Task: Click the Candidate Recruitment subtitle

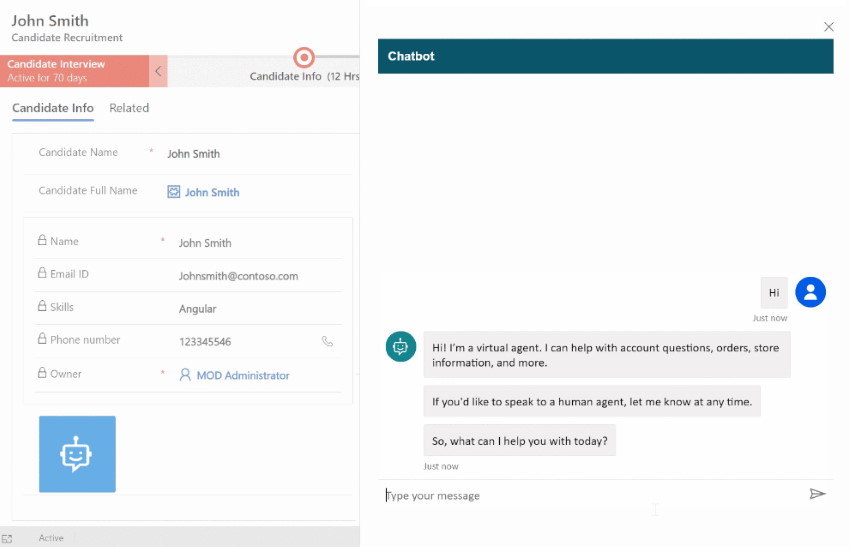Action: coord(67,37)
